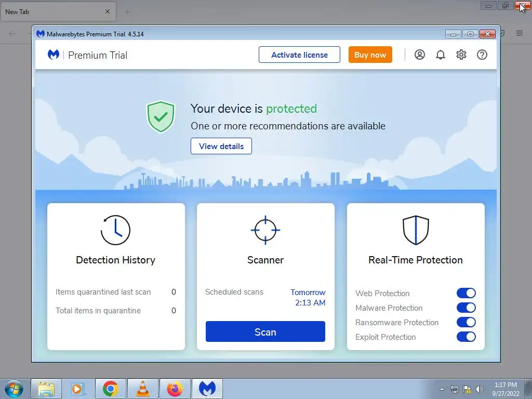This screenshot has width=532, height=399.
Task: Open Detection History via clock icon
Action: point(115,230)
